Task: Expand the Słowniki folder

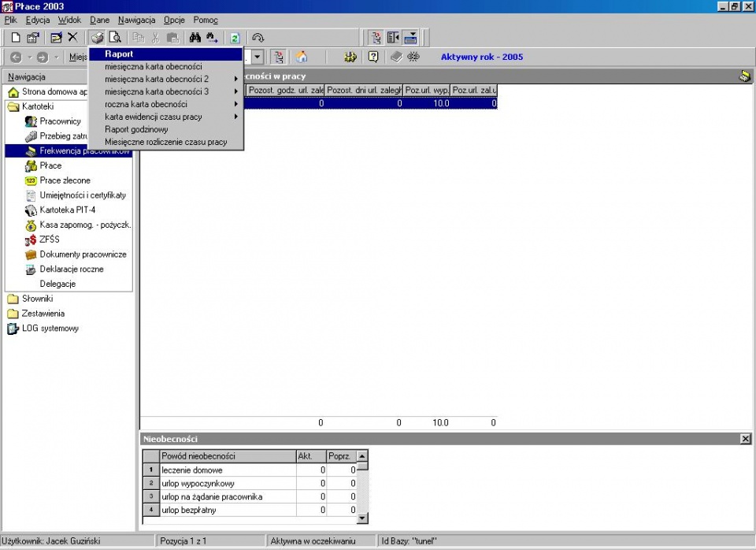Action: pos(31,299)
